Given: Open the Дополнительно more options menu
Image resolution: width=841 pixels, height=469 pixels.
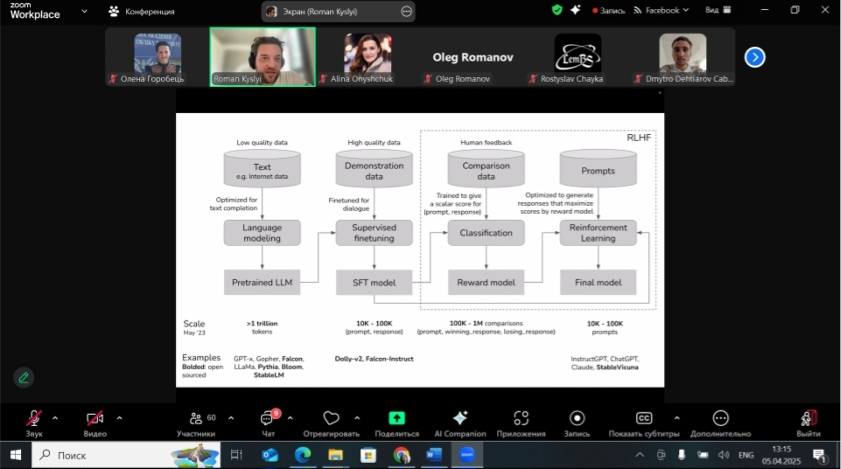Looking at the screenshot, I should tap(720, 419).
